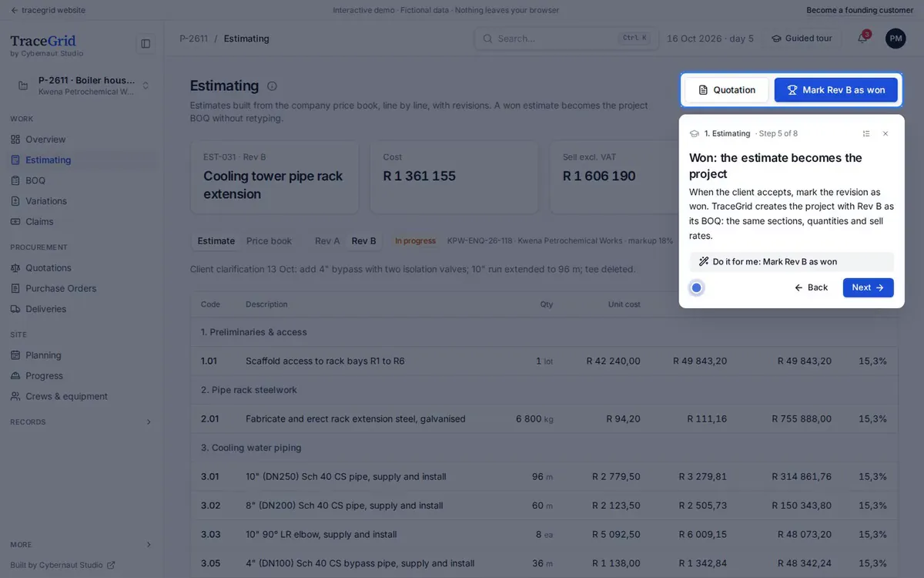Click the '16 Oct 2026 · day 5' date
This screenshot has height=578, width=924.
pos(710,39)
